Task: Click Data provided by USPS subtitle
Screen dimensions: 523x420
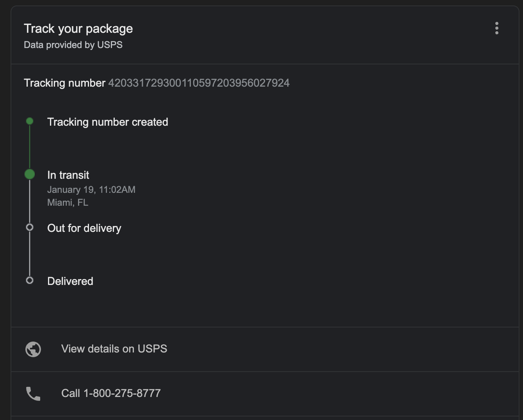Action: (x=73, y=45)
